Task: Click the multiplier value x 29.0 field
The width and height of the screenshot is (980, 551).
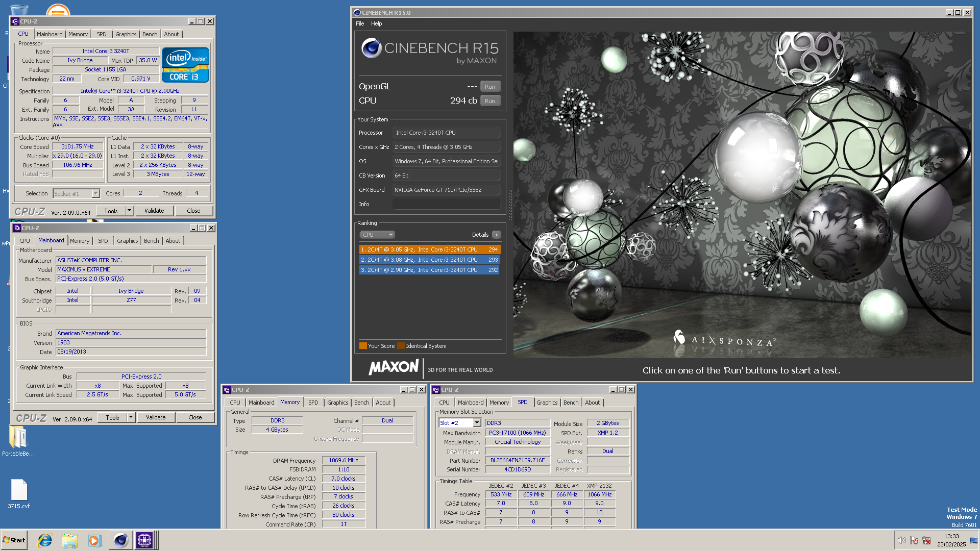Action: coord(78,156)
